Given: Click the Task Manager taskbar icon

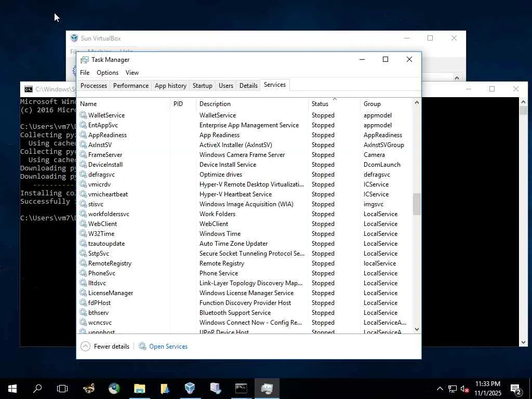Looking at the screenshot, I should (x=267, y=389).
